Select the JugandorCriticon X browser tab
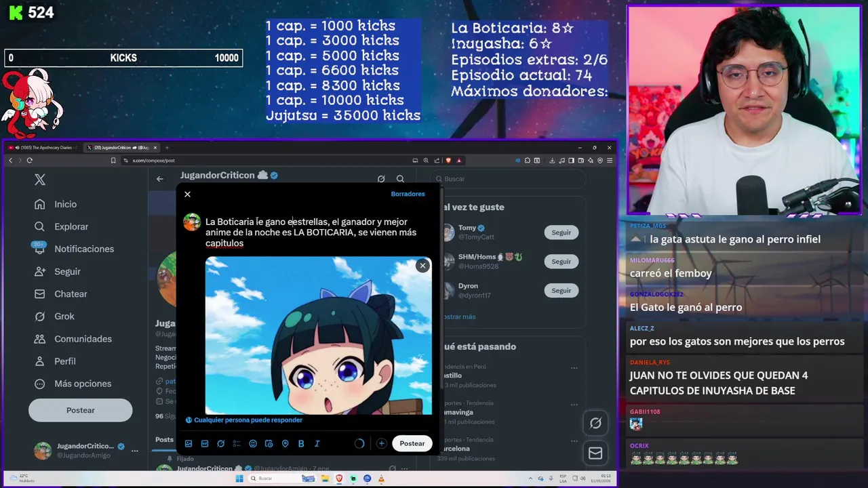This screenshot has width=868, height=488. point(122,148)
